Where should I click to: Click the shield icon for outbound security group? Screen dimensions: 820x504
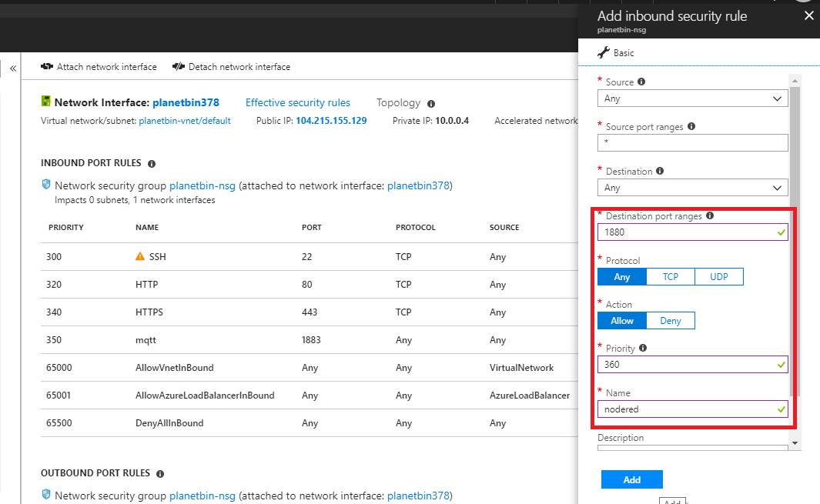46,495
